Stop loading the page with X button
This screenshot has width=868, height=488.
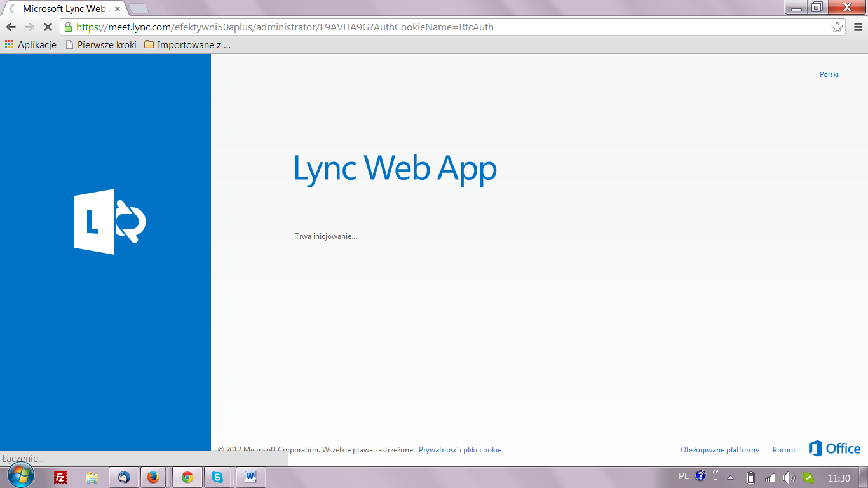(x=48, y=27)
